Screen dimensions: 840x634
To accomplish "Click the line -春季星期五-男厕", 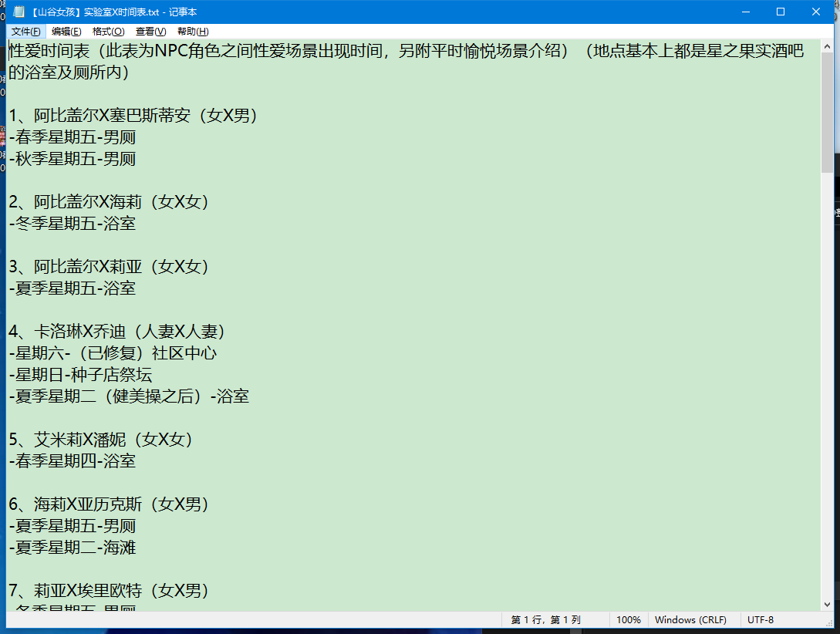I will [x=73, y=137].
